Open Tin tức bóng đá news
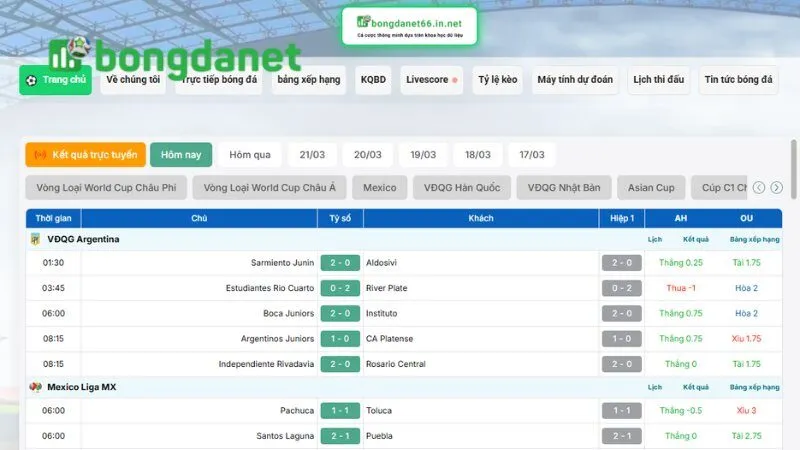This screenshot has height=450, width=800. click(x=738, y=80)
